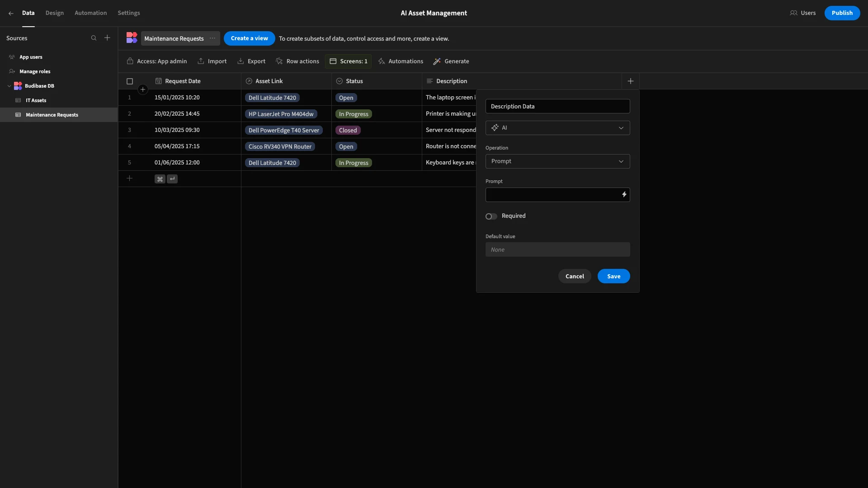Open Row actions
The height and width of the screenshot is (488, 868).
pos(297,61)
